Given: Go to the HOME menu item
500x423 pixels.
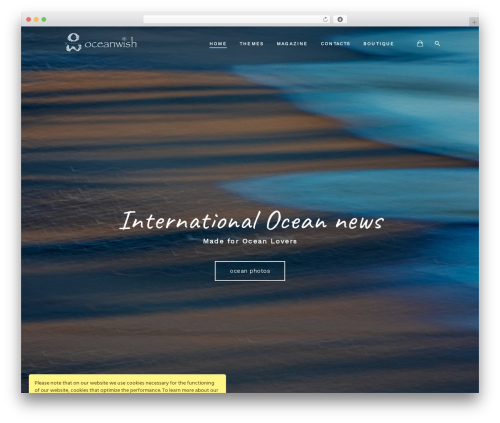Looking at the screenshot, I should [x=218, y=44].
